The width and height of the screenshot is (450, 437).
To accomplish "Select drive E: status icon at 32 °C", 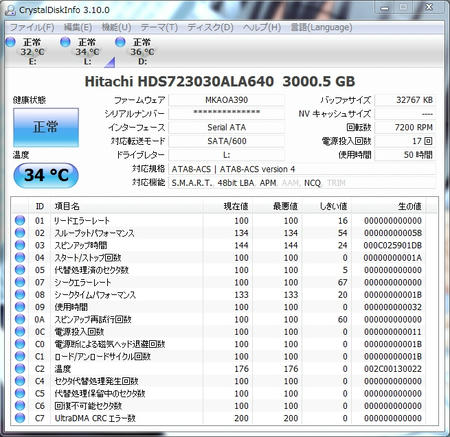I will pyautogui.click(x=11, y=42).
